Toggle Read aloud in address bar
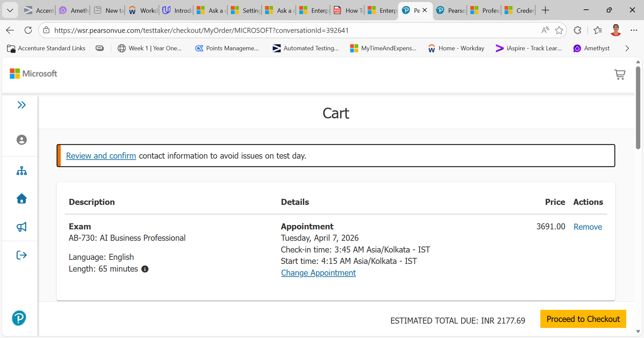The height and width of the screenshot is (338, 644). (545, 31)
